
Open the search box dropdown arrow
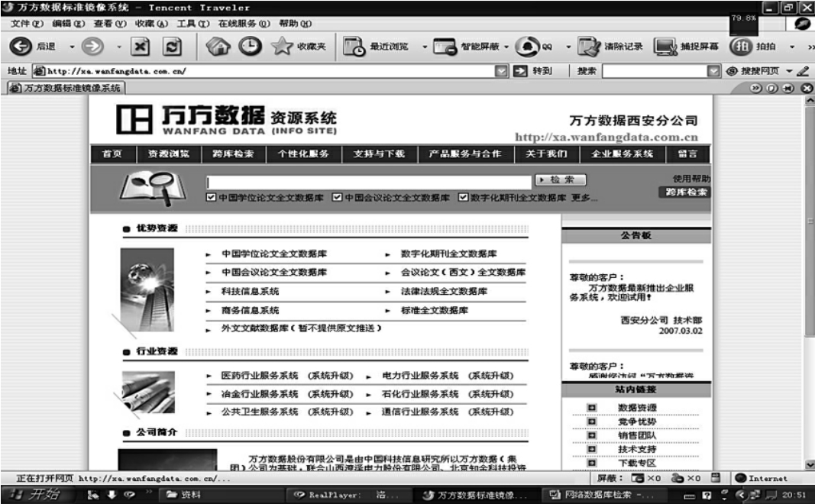[713, 71]
